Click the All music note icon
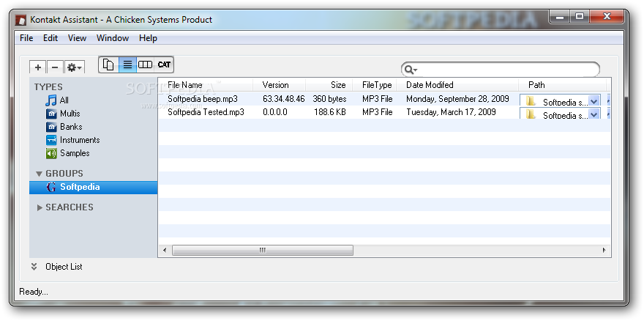The height and width of the screenshot is (321, 644). click(x=51, y=100)
